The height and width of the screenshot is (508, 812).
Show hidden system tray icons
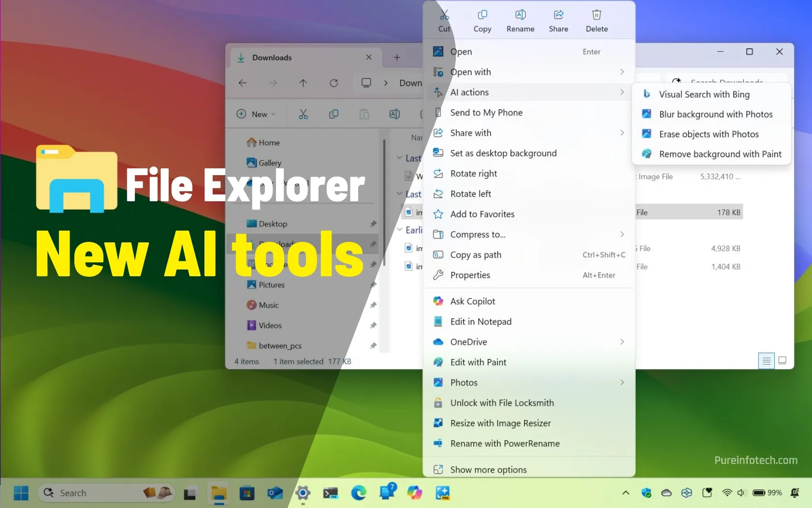click(x=626, y=493)
